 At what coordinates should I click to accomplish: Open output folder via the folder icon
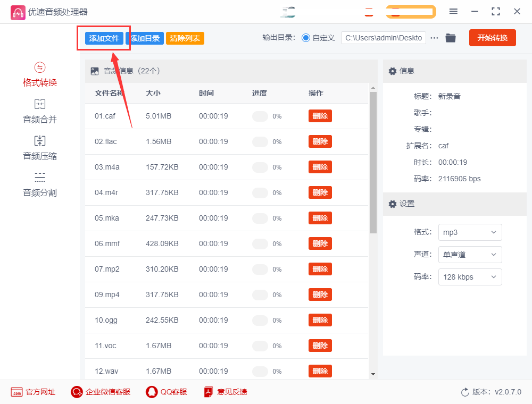coord(451,38)
